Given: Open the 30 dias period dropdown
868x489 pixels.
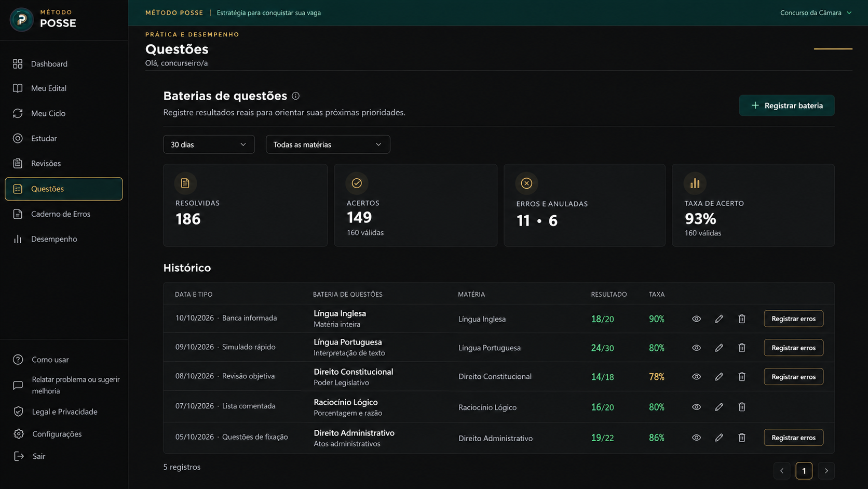Looking at the screenshot, I should pos(209,144).
